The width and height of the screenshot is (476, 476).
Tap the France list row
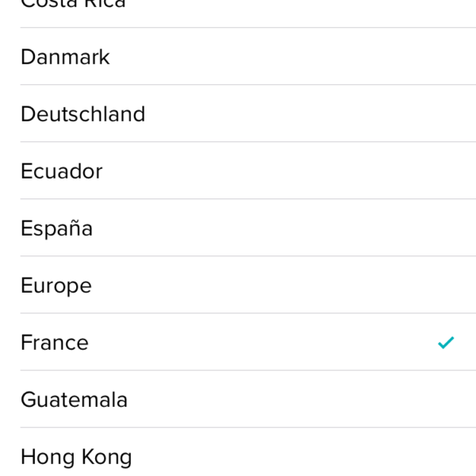(238, 343)
